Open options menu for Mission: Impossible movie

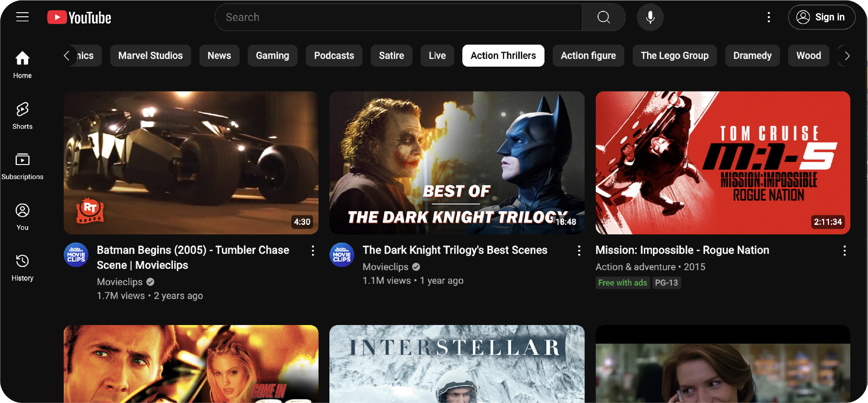844,251
